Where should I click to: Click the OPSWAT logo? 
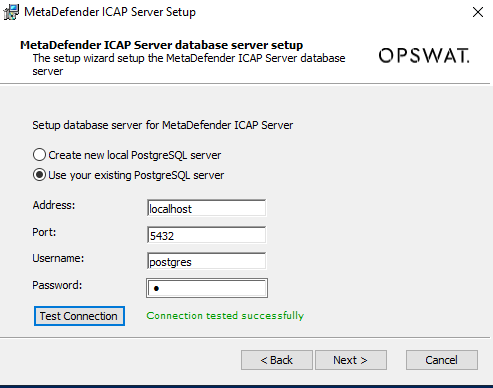(x=424, y=56)
